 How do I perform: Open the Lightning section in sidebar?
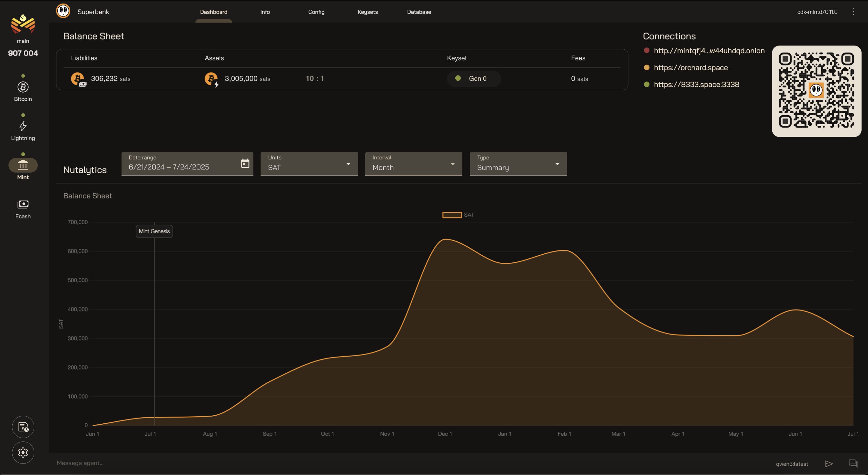point(23,130)
